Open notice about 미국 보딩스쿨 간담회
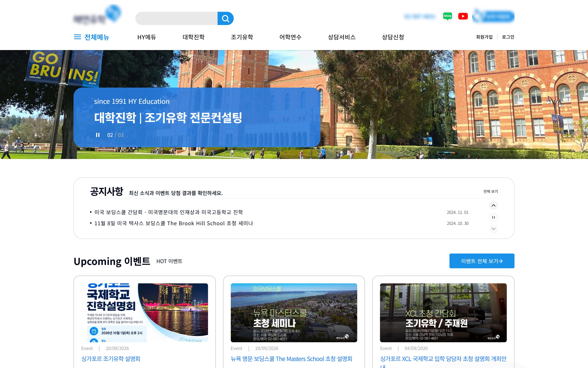Image resolution: width=588 pixels, height=368 pixels. click(x=169, y=212)
